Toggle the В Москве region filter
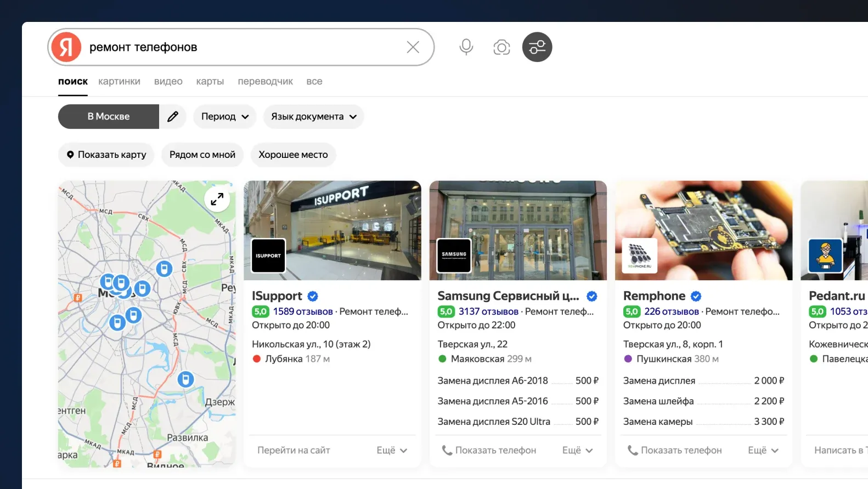 pyautogui.click(x=109, y=117)
